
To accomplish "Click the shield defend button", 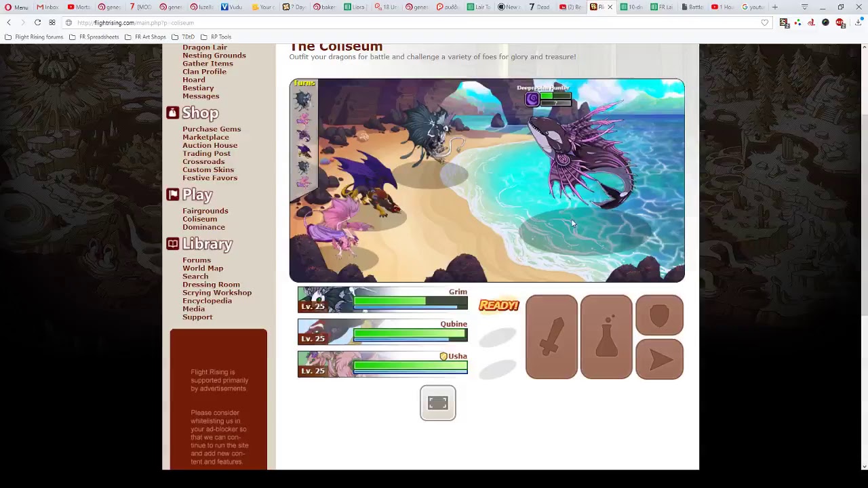I will click(659, 315).
